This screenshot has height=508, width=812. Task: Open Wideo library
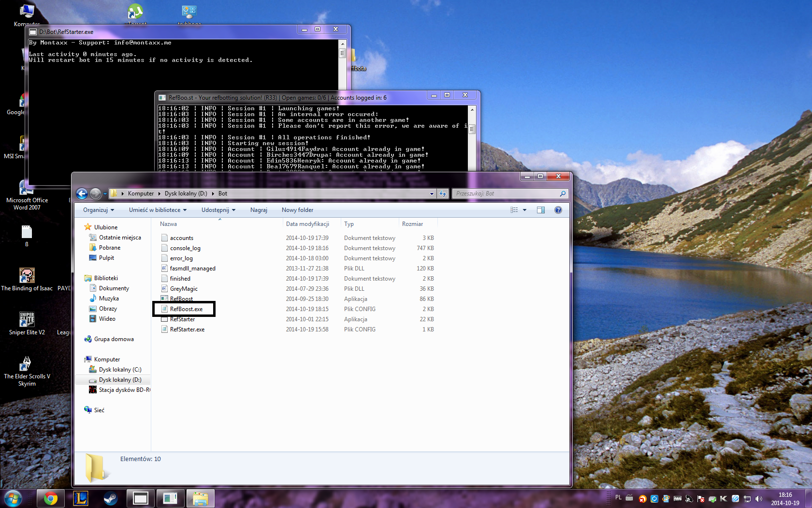tap(107, 319)
